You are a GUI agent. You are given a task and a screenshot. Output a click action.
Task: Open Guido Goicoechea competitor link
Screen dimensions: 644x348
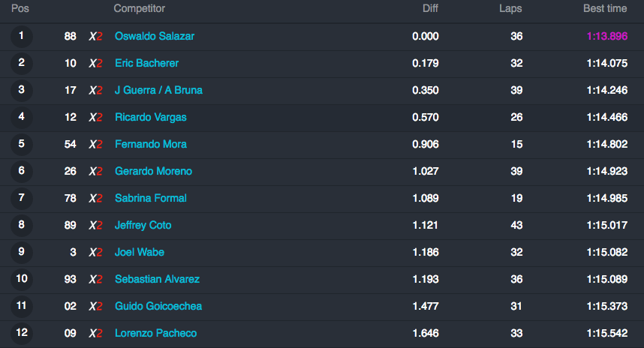pos(158,306)
